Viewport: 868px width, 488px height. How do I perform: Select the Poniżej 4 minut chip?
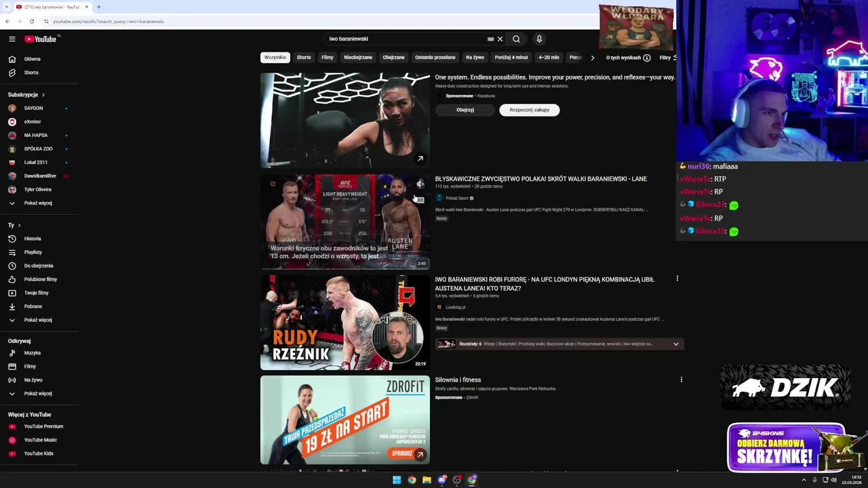click(511, 58)
